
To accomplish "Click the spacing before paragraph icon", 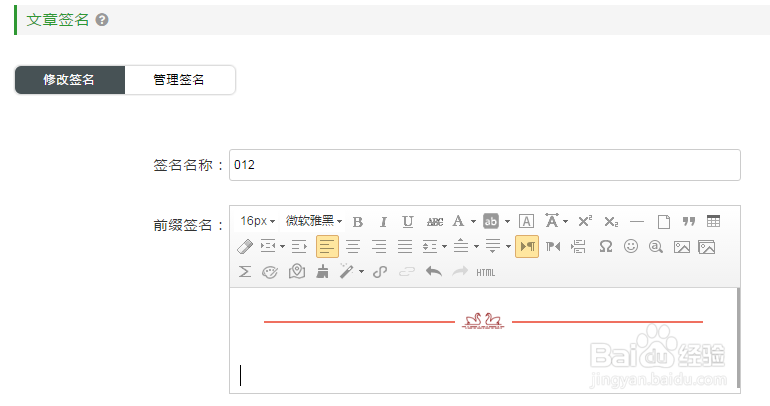I will [461, 245].
